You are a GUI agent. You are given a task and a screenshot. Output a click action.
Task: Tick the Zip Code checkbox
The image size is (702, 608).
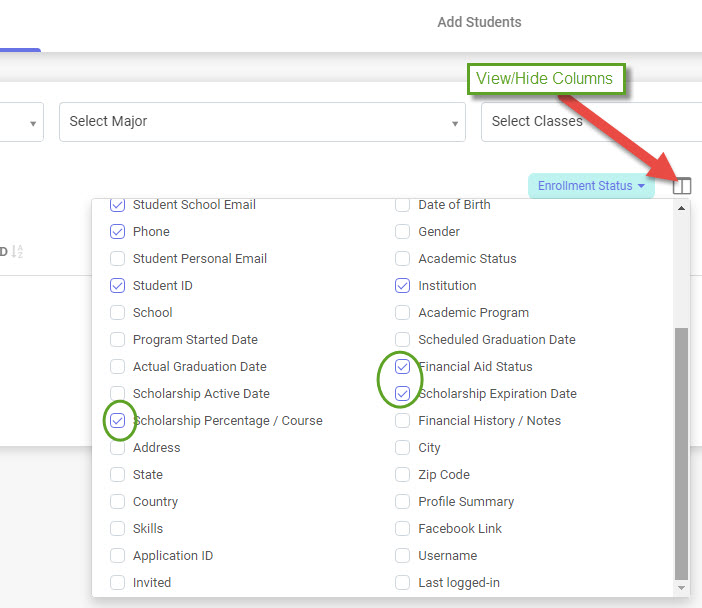tap(403, 475)
